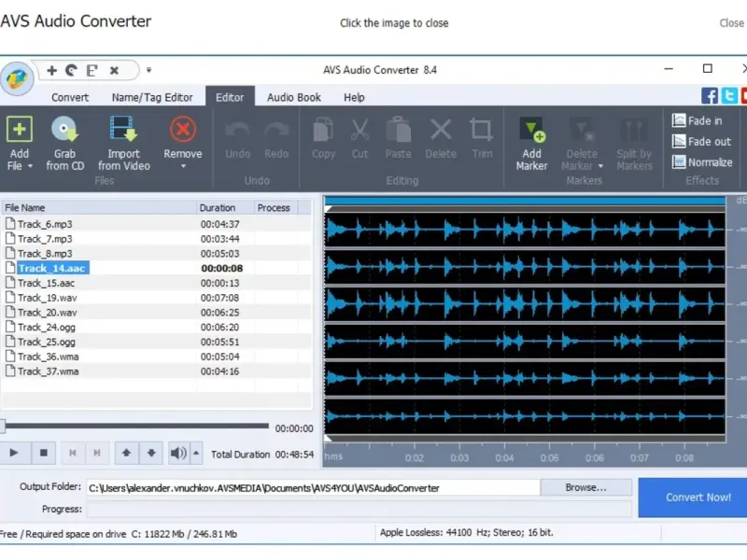
Task: Apply the Normalize effect
Action: click(702, 162)
